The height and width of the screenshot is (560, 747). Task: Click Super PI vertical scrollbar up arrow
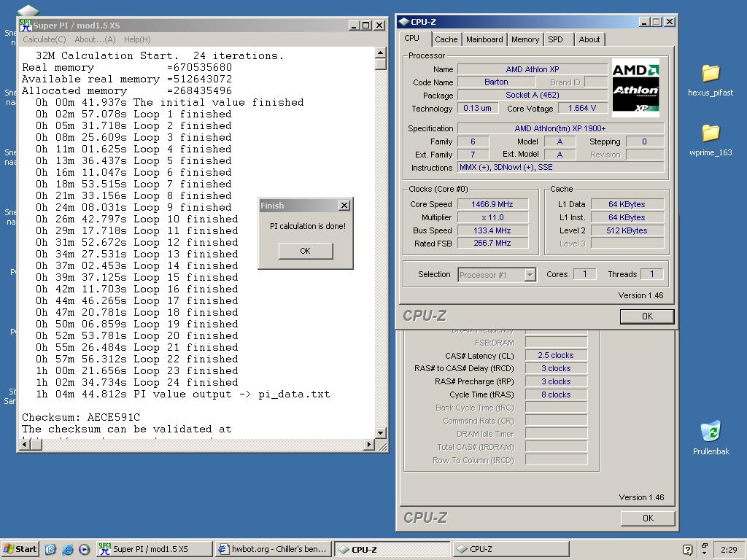point(381,52)
